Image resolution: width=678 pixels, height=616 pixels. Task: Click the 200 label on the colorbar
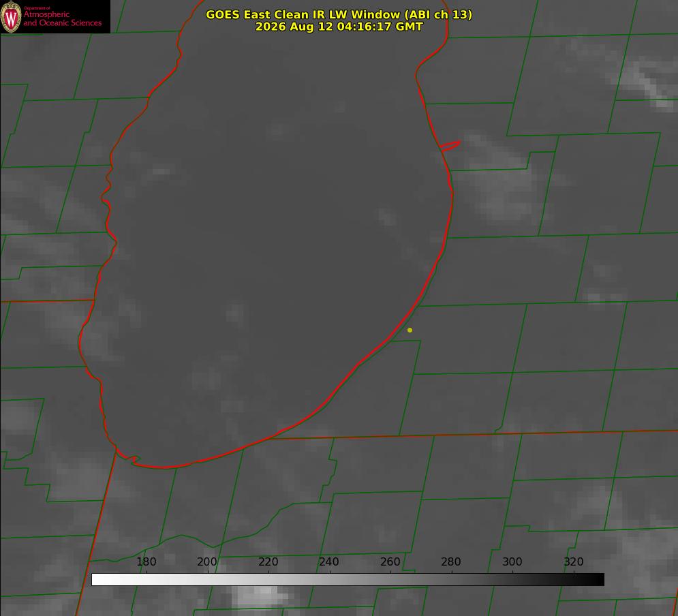pos(207,561)
